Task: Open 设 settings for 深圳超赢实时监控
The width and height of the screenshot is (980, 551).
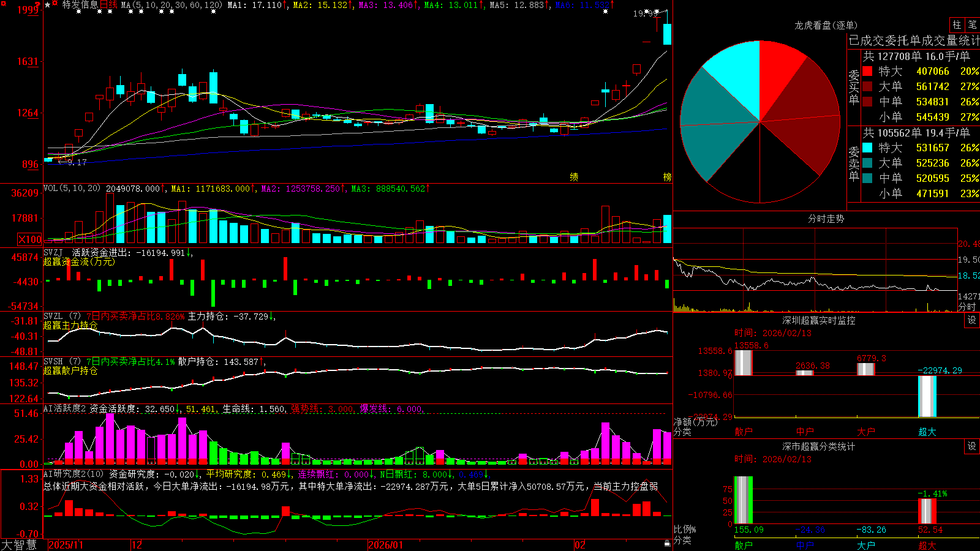Action: [x=972, y=320]
